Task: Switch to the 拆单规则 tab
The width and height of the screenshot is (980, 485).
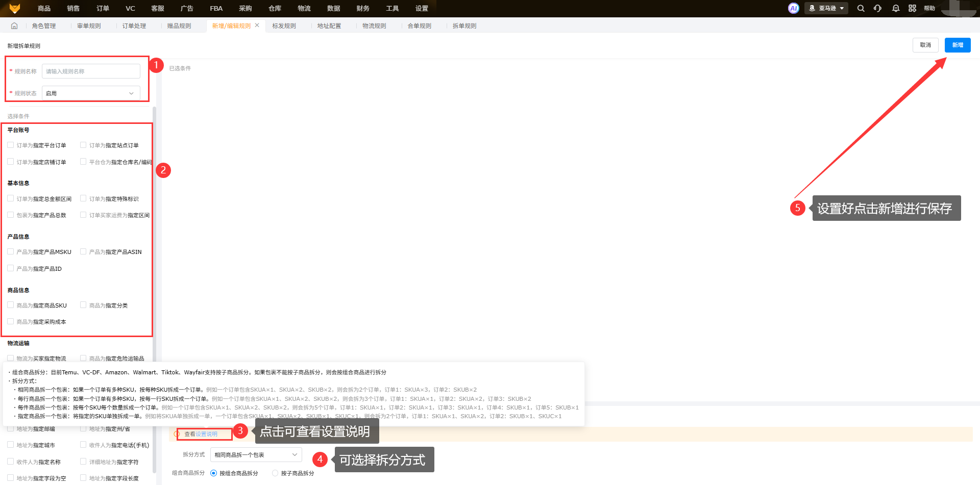Action: [x=464, y=25]
